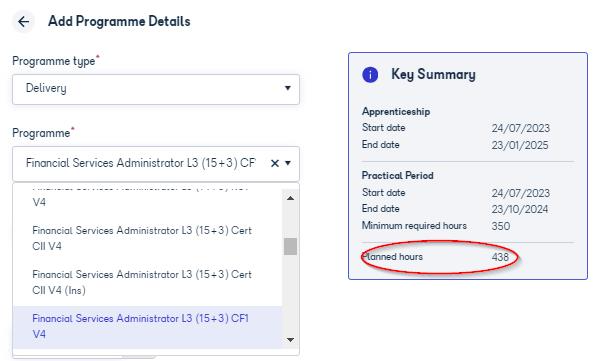Click the Minimum required hours value 350
Viewport: 601px width, 361px height.
click(x=501, y=226)
